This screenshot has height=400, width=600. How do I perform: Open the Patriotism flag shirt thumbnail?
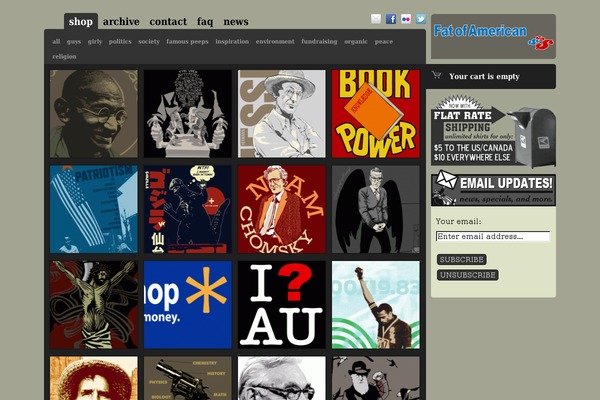pyautogui.click(x=94, y=209)
